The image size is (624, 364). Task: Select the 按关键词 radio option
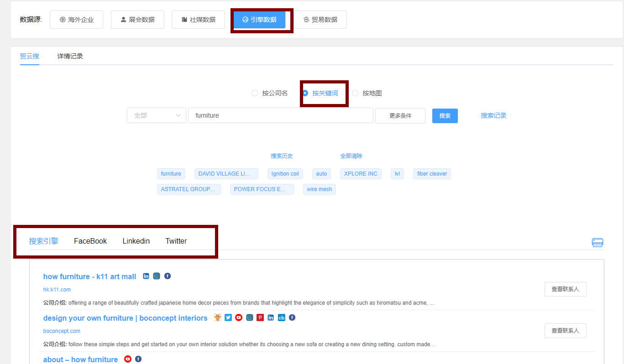[x=320, y=93]
